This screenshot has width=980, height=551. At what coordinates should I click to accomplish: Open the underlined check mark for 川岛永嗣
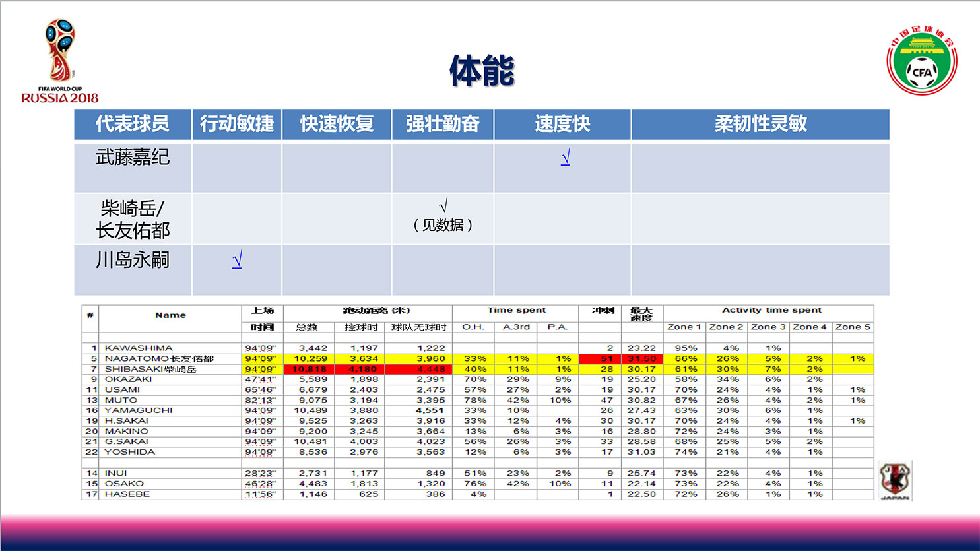(x=237, y=259)
